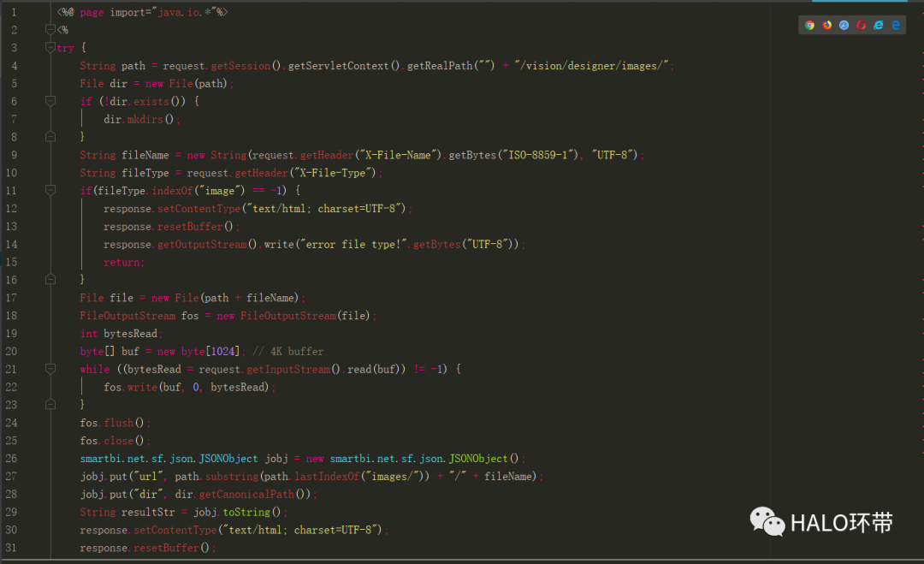Click the closing fold marker on line 16

pos(50,279)
